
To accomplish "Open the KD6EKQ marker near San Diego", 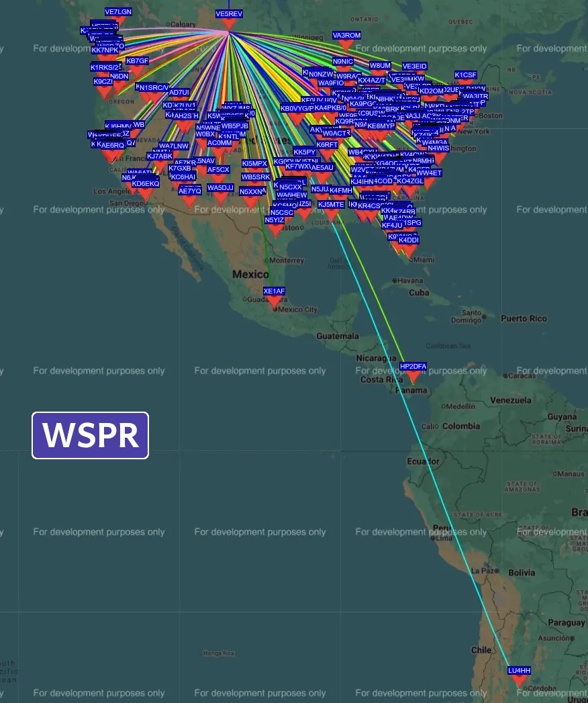I will 146,193.
